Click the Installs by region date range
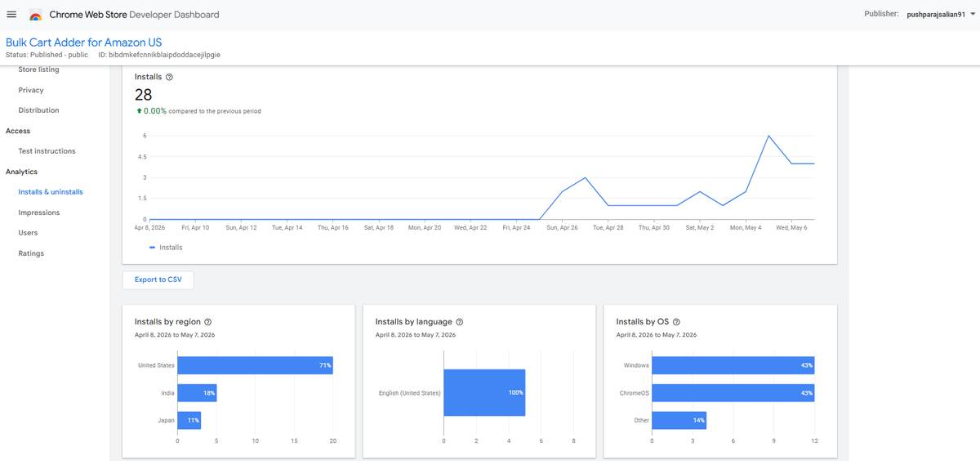The height and width of the screenshot is (461, 980). 175,335
